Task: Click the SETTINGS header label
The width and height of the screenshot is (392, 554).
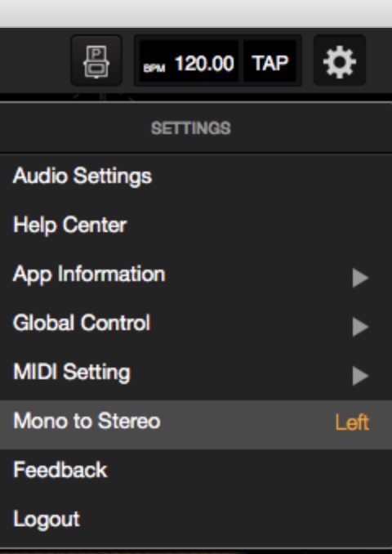Action: (x=191, y=128)
